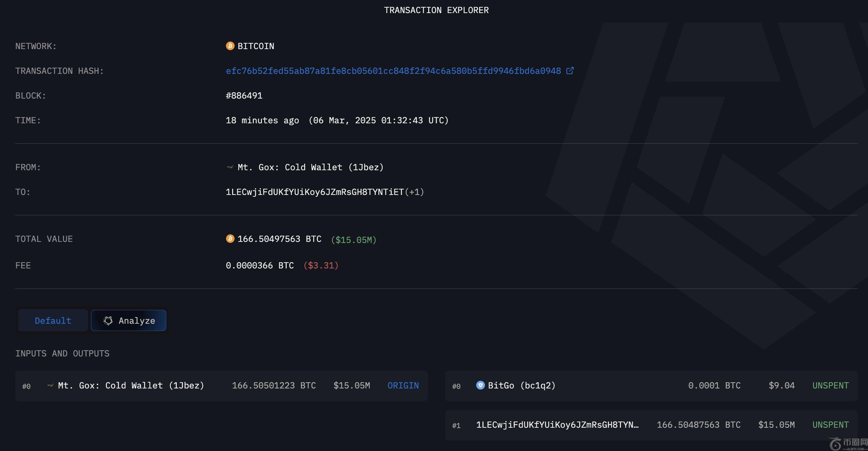Open the transaction hash link

tap(393, 71)
